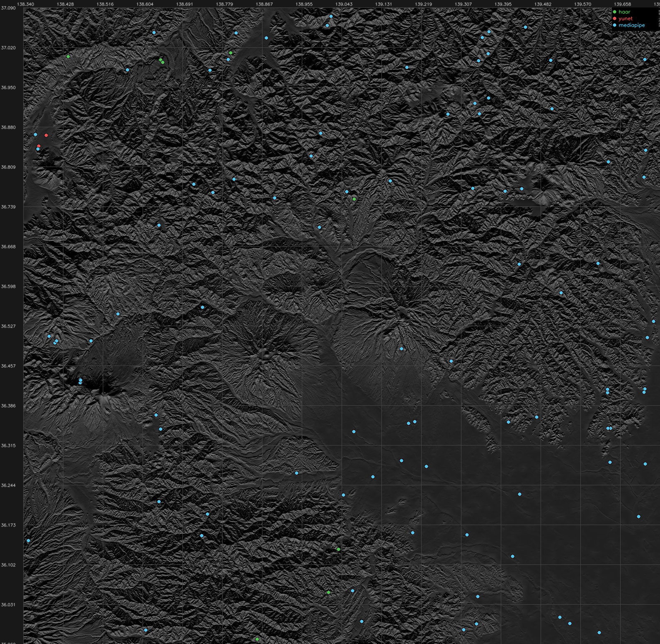Image resolution: width=660 pixels, height=644 pixels.
Task: Click y-axis tick label 36.031
Action: 8,605
